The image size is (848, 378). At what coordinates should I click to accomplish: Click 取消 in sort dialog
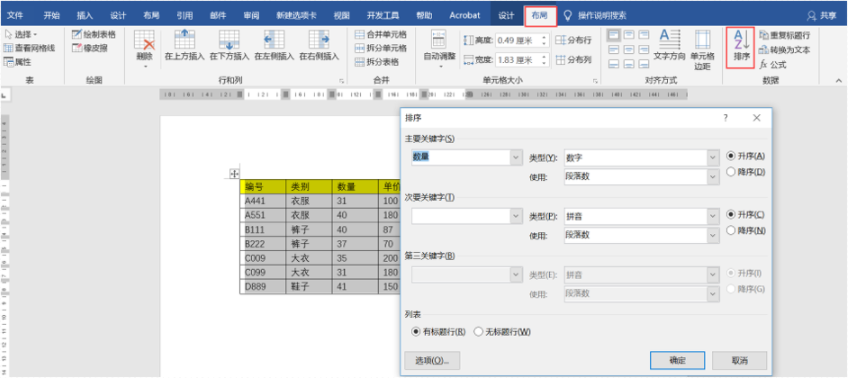(739, 360)
